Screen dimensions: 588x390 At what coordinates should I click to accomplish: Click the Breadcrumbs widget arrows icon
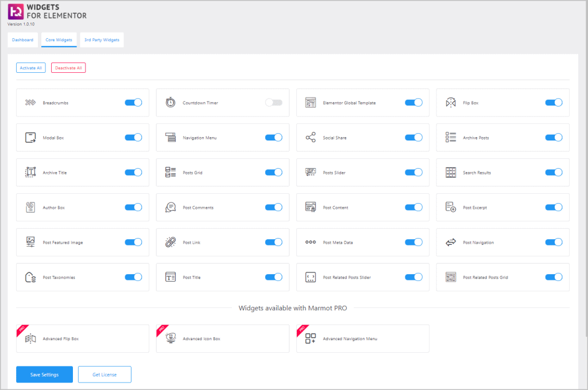pos(30,103)
